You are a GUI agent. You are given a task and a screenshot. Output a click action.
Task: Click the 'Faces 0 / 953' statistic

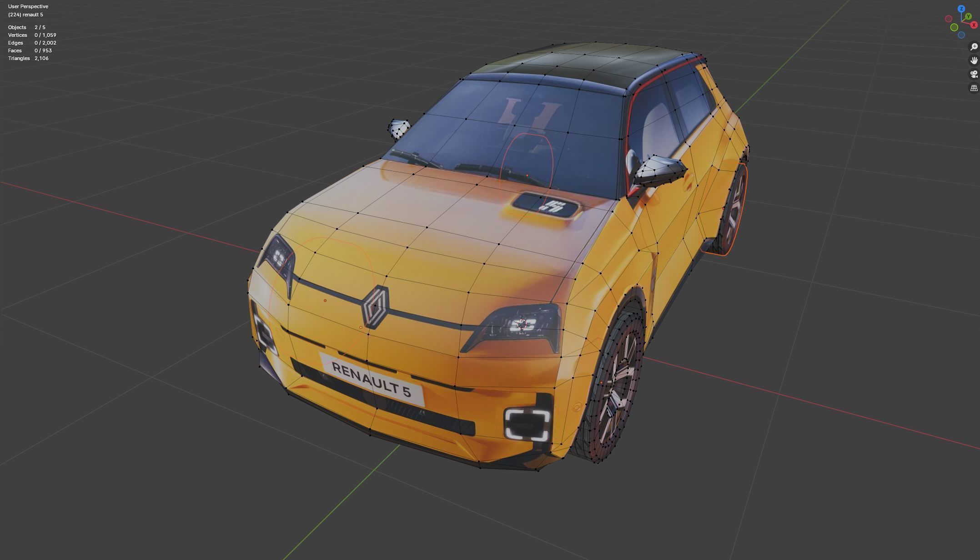coord(30,50)
